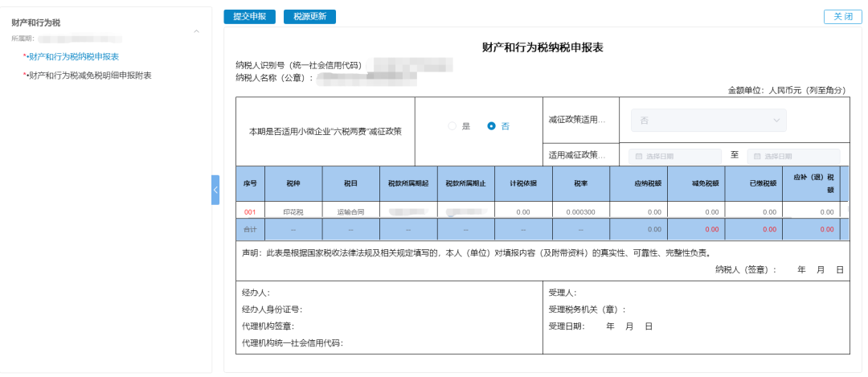
Task: Click the form title 财产和行为税纳税申报表
Action: [x=542, y=47]
